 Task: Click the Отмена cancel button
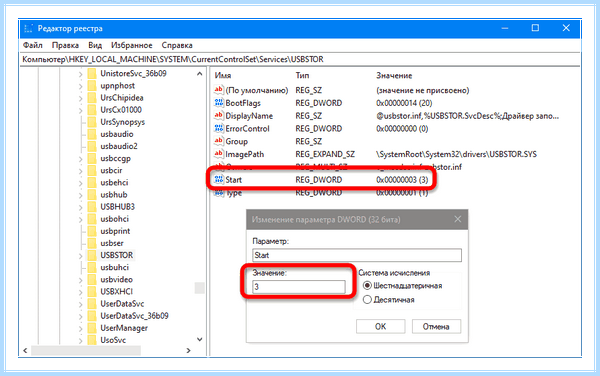436,326
